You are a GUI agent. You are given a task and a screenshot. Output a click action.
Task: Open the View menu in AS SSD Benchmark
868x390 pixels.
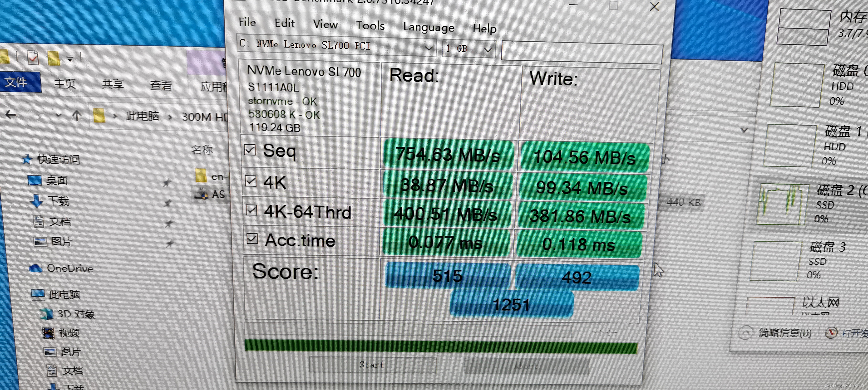325,24
